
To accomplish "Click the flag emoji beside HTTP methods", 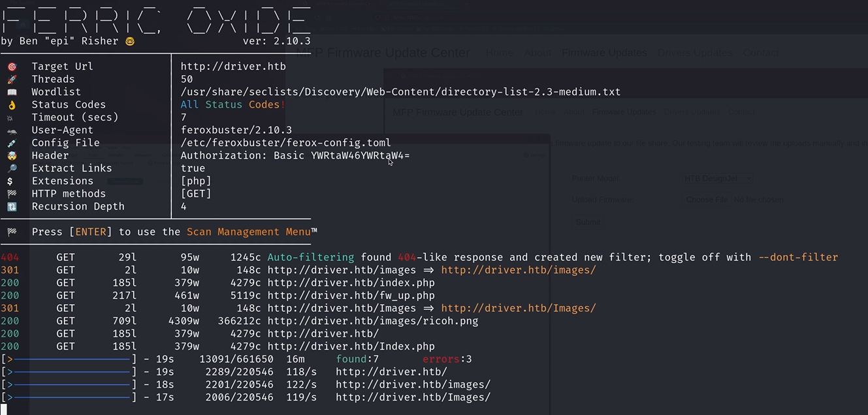I will [12, 194].
